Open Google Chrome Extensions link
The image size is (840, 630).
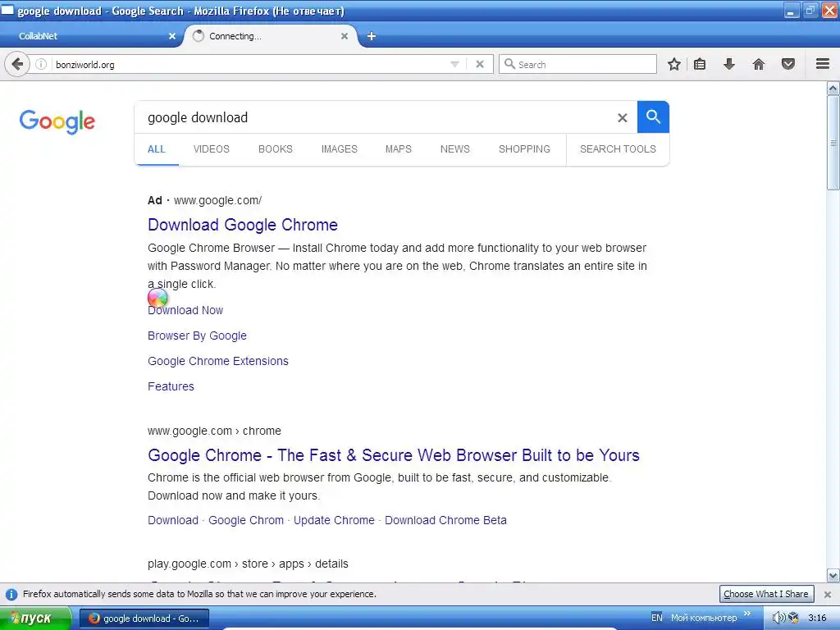pos(218,361)
